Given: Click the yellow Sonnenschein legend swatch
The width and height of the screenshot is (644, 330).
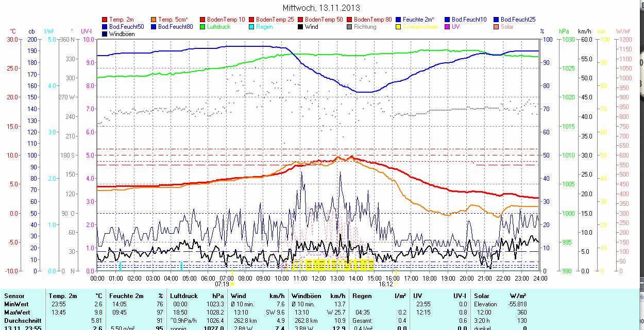Looking at the screenshot, I should [x=399, y=27].
